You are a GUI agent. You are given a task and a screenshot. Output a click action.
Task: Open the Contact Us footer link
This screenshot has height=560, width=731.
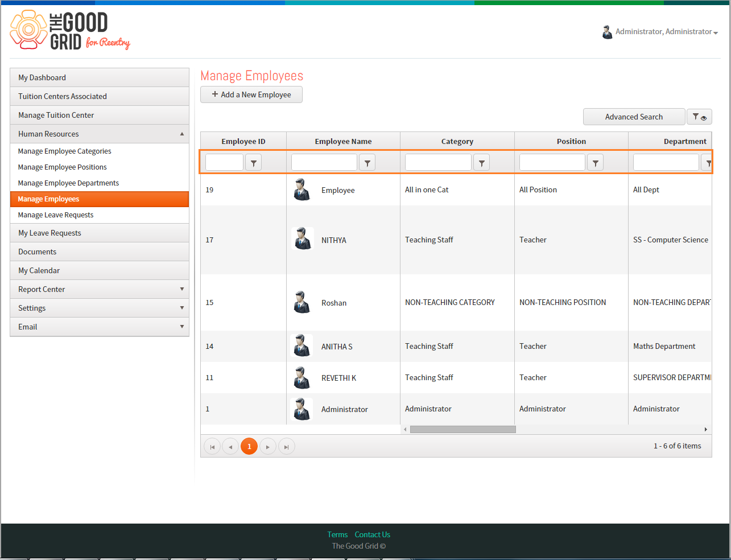pyautogui.click(x=373, y=534)
